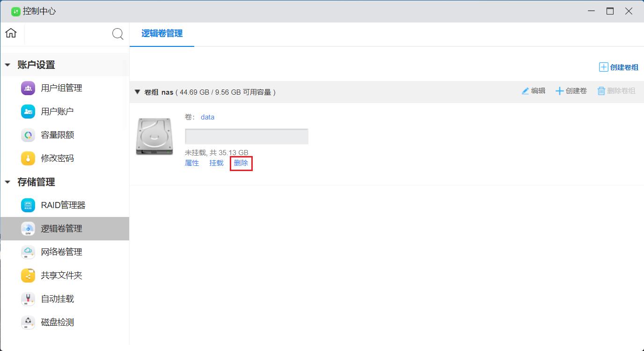Open 修改密码 via its yellow icon

pos(28,158)
